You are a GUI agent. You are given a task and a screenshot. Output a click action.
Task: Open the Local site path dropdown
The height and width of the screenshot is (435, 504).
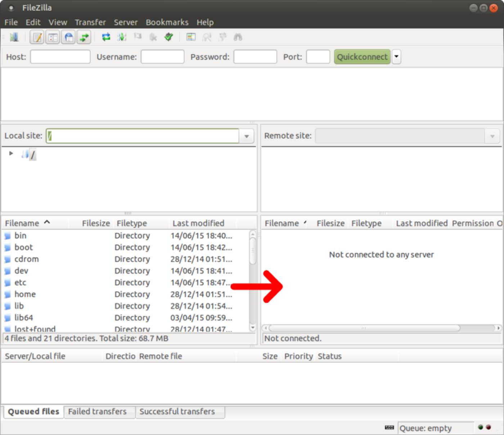point(247,136)
